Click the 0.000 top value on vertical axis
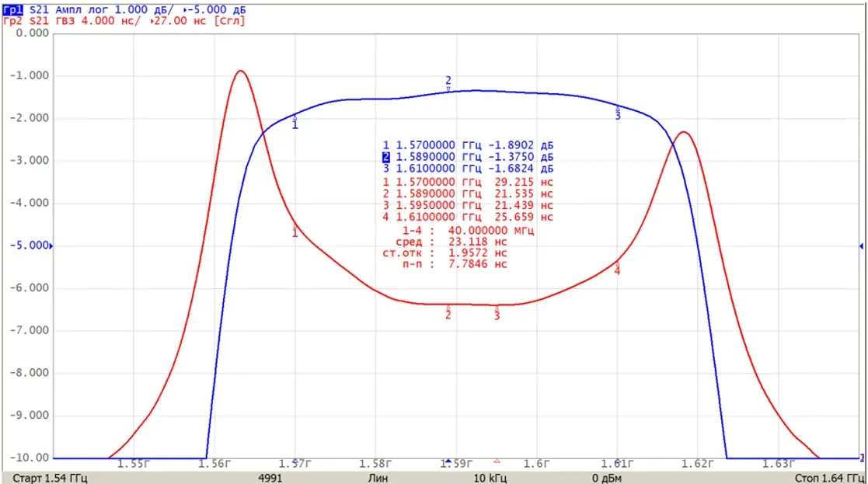 point(33,33)
